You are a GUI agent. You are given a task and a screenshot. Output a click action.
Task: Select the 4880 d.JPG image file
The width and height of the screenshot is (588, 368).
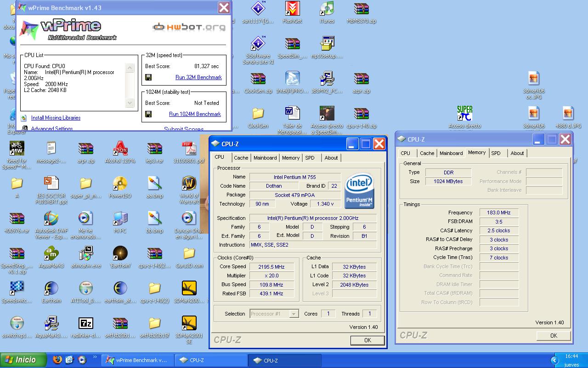(x=568, y=118)
